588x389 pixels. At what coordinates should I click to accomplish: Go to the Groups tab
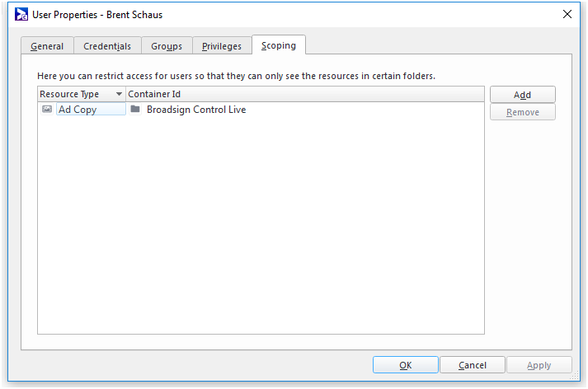(x=167, y=45)
